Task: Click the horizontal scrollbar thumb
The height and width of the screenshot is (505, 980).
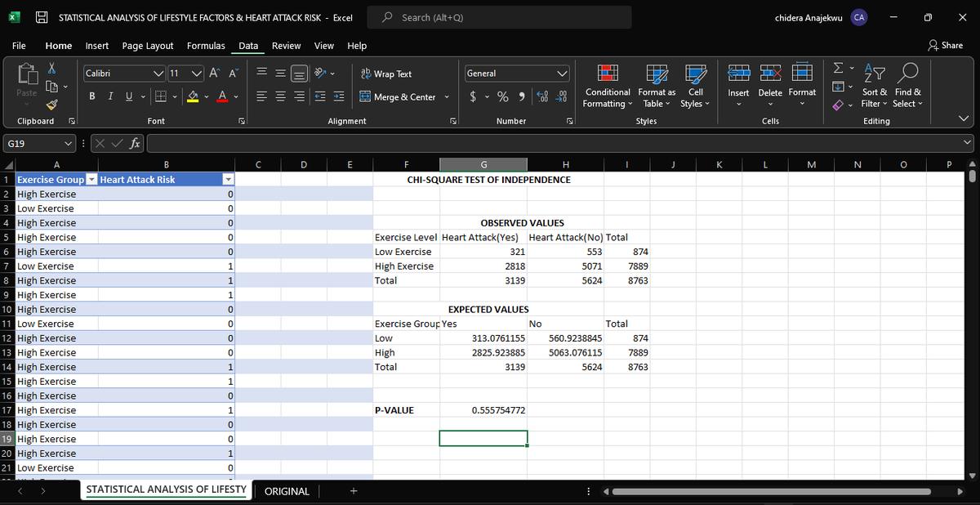Action: coord(772,492)
